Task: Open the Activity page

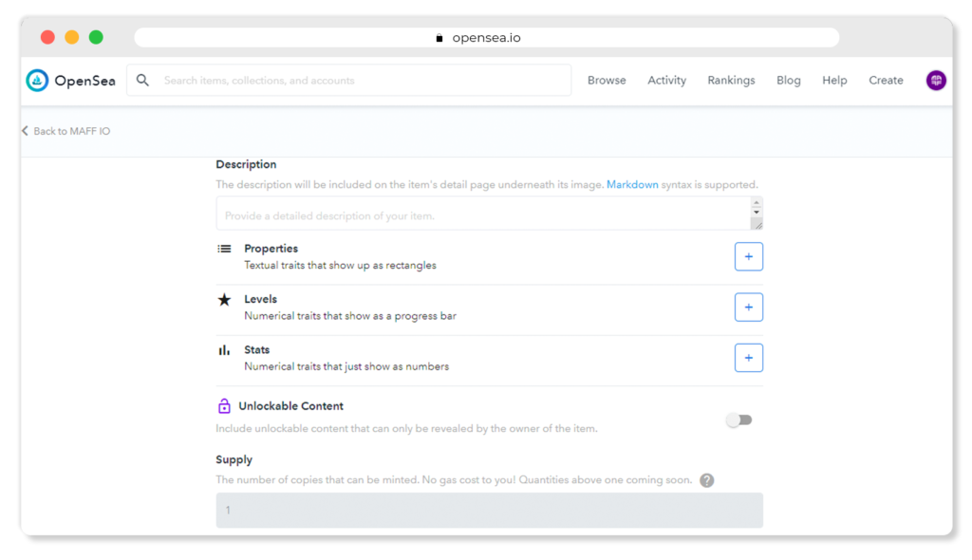Action: coord(666,81)
